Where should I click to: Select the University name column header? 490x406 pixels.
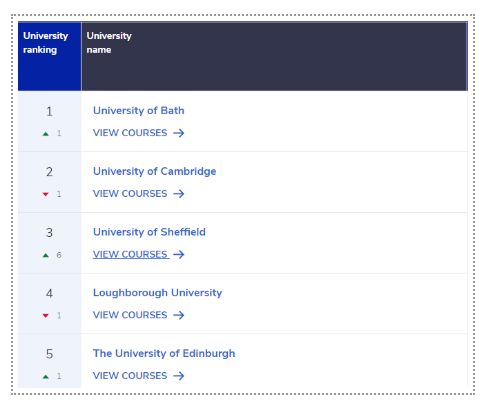pyautogui.click(x=274, y=56)
